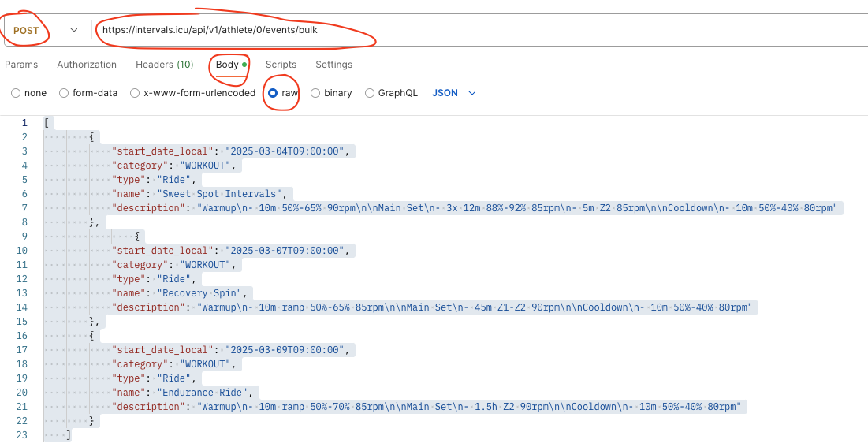Select the GraphQL radio button
Screen dimensions: 868x447
click(x=370, y=93)
